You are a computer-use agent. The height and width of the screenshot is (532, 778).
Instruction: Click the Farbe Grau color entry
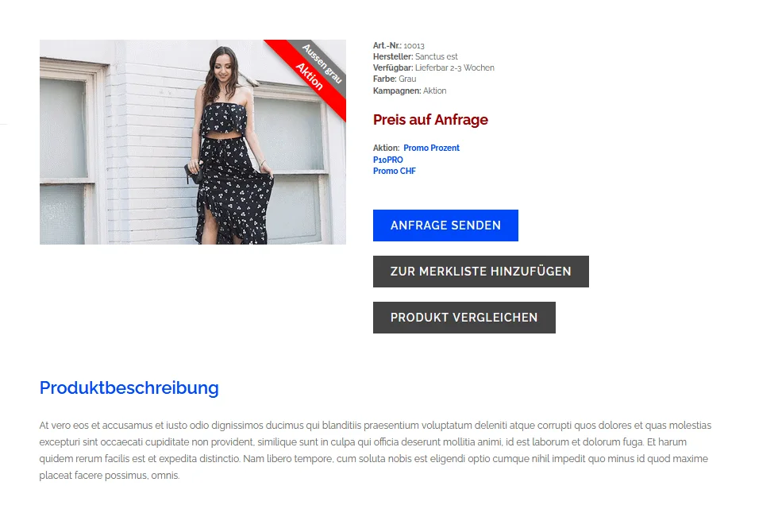395,79
